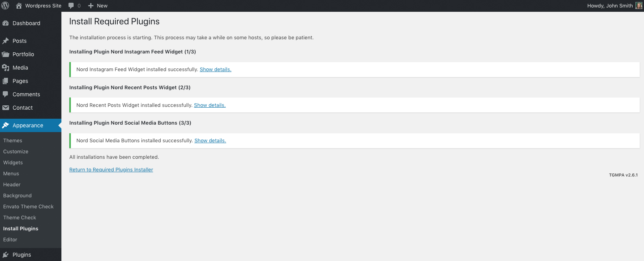The width and height of the screenshot is (644, 261).
Task: Open the Media menu label
Action: click(x=20, y=68)
